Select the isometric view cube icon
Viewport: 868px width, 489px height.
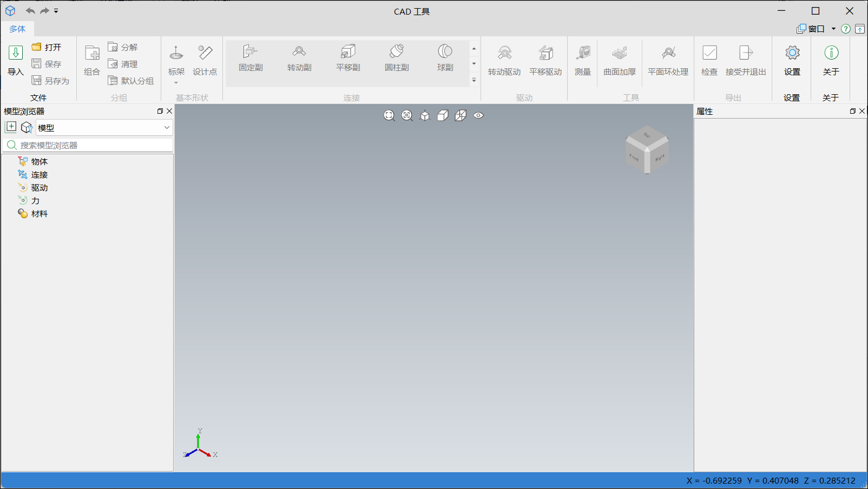[425, 115]
